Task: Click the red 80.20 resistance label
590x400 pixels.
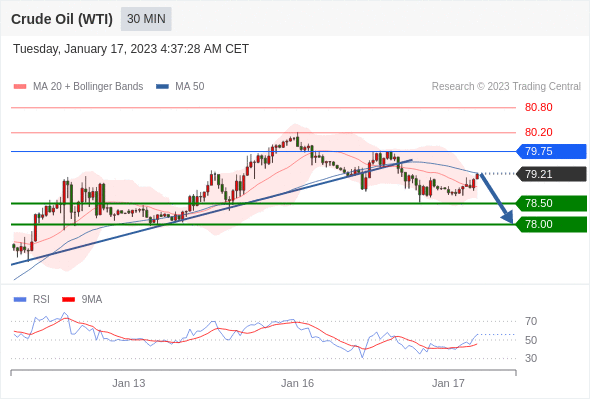Action: click(538, 132)
